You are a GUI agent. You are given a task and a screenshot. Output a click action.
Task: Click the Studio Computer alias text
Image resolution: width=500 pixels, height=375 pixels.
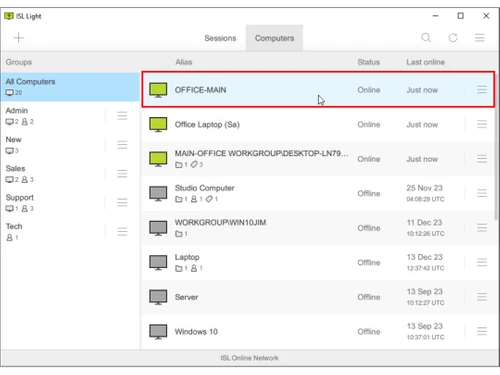pos(204,188)
